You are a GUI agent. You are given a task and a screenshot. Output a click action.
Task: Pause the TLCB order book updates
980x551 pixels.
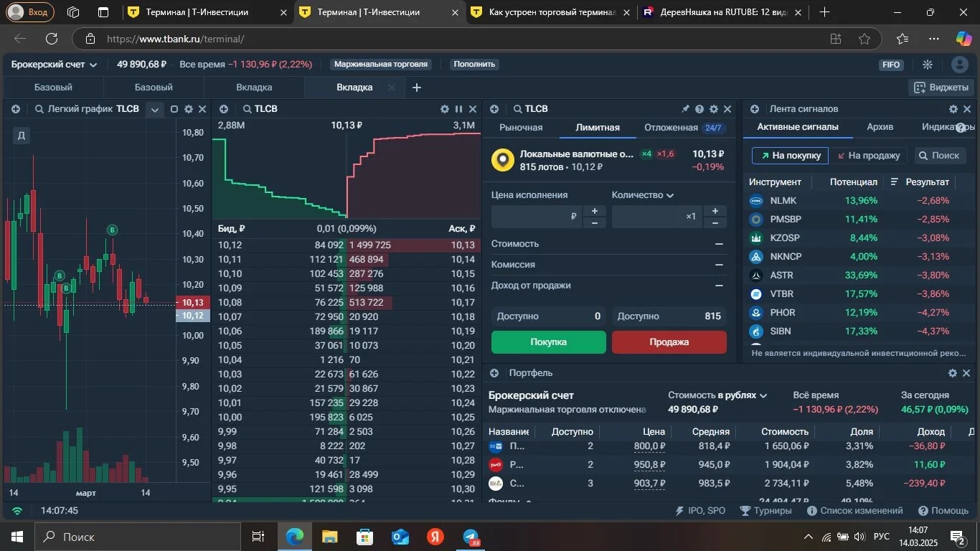pyautogui.click(x=458, y=109)
